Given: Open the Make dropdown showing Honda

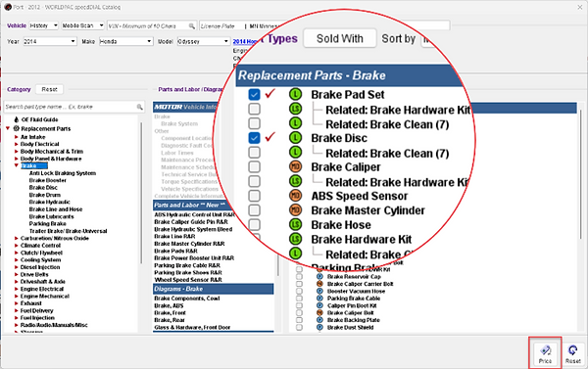Looking at the screenshot, I should 126,41.
